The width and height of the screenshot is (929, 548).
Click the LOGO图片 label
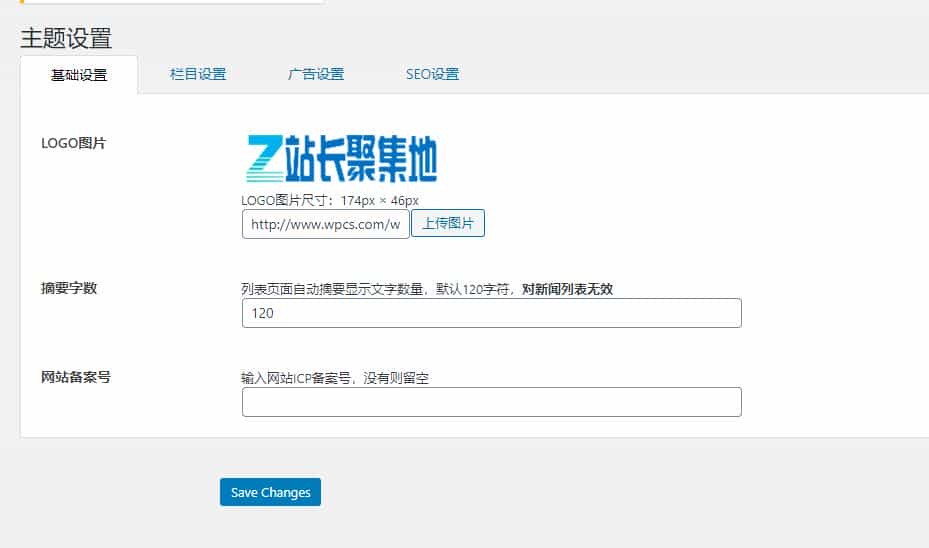tap(73, 143)
